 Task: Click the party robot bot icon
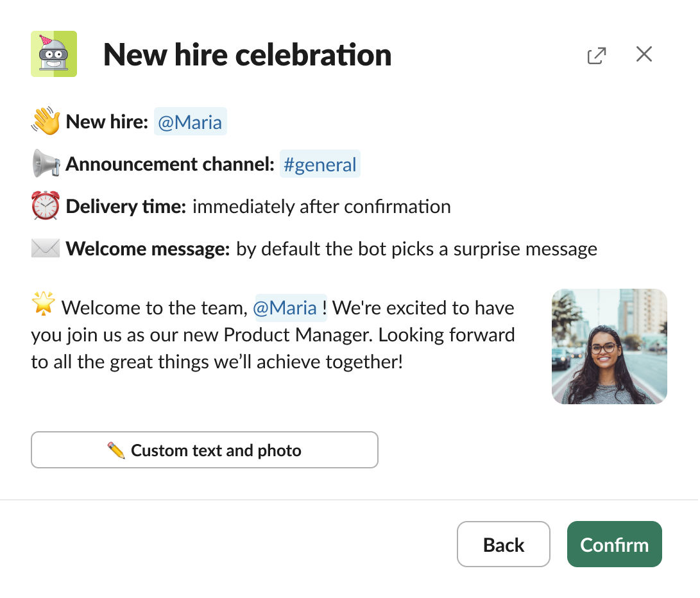pos(53,54)
